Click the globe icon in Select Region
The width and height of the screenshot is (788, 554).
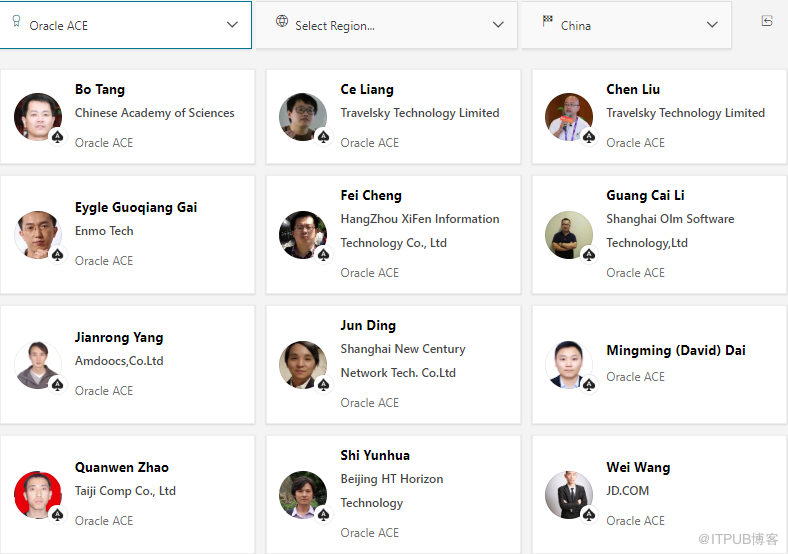coord(282,22)
